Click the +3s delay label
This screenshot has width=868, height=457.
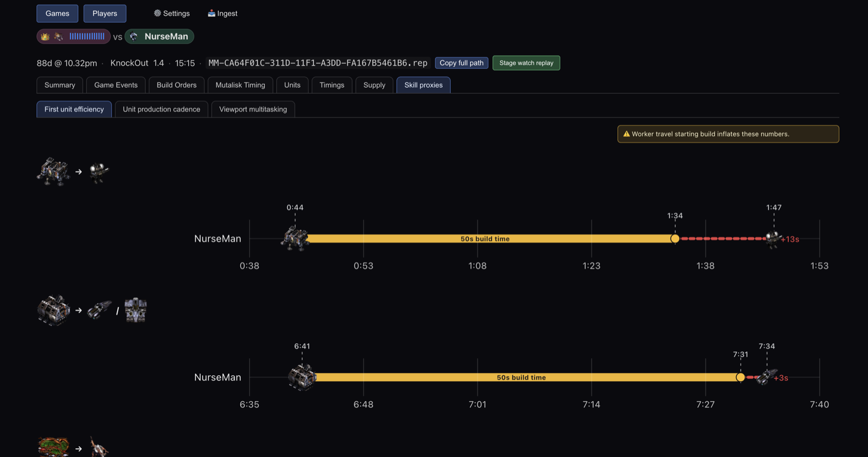point(781,378)
